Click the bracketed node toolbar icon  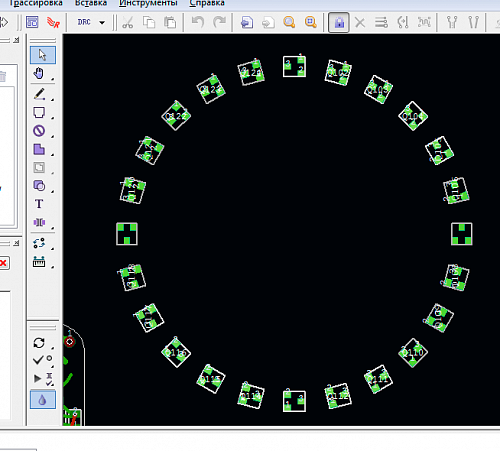click(x=403, y=22)
